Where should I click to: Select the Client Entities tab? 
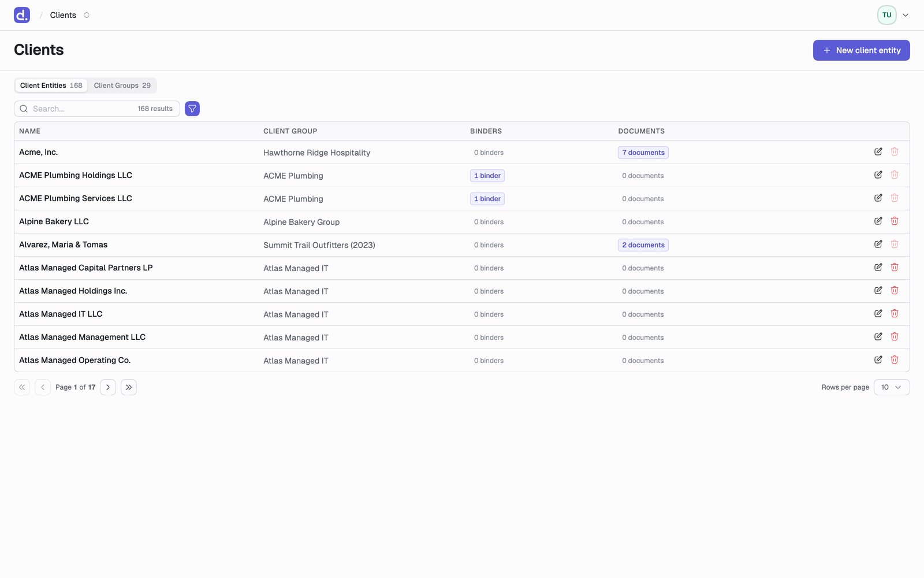tap(51, 86)
